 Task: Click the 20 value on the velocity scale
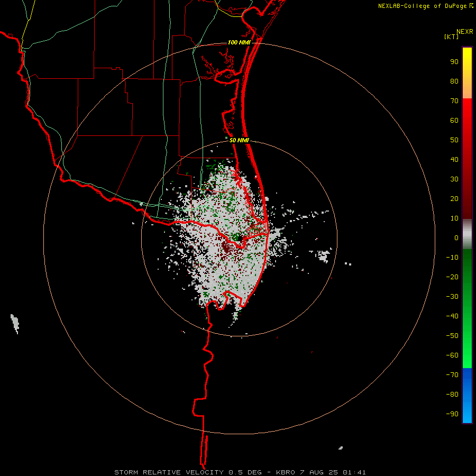coord(454,198)
